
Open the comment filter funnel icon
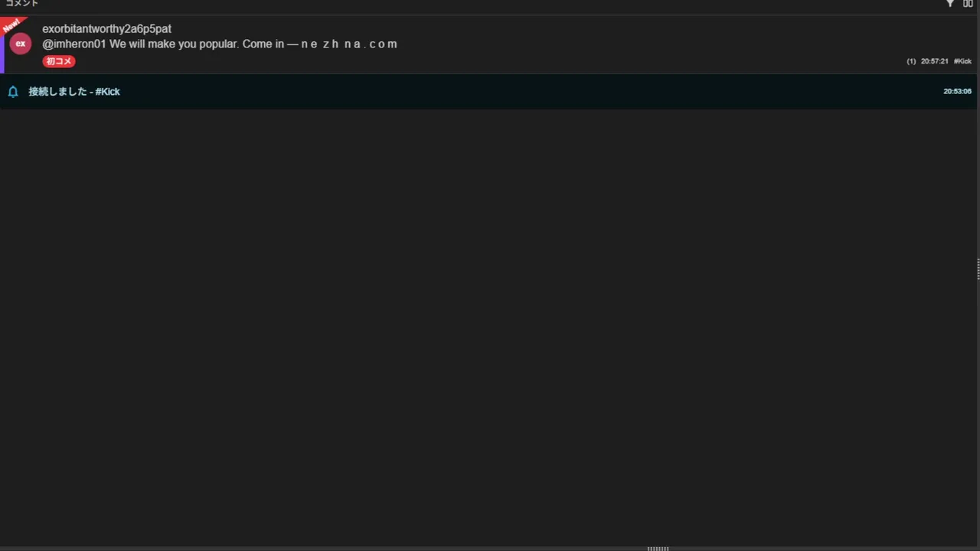(950, 4)
